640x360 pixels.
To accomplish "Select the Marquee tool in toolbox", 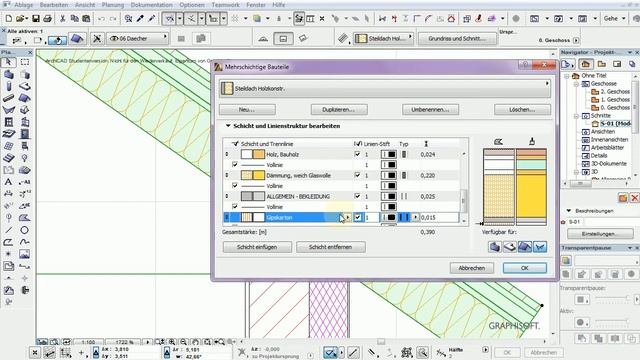I will click(24, 62).
